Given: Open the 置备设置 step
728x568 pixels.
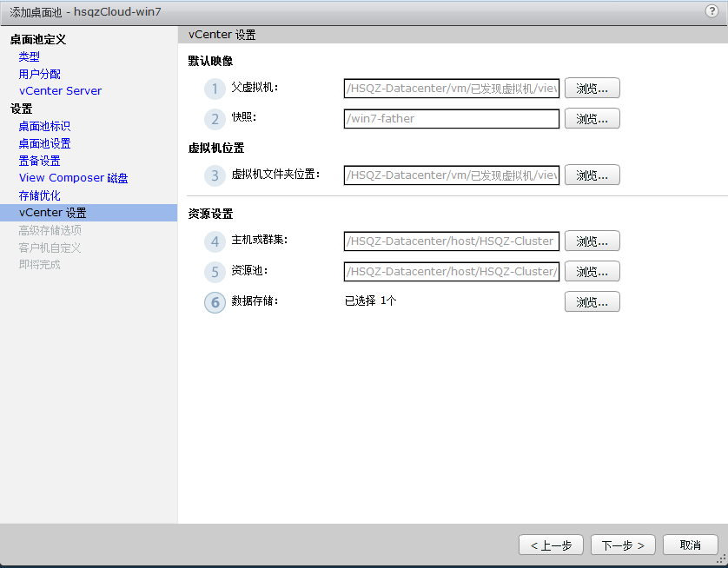Looking at the screenshot, I should 39,161.
